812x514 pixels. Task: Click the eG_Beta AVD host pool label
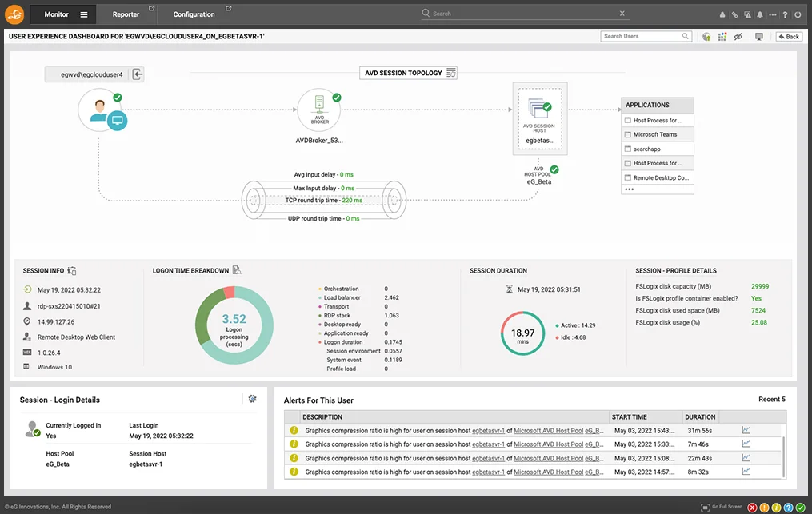pos(538,181)
